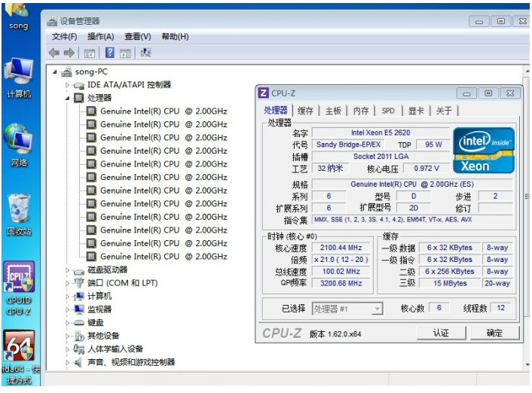Switch to the 关于 tab in CPU-Z

[x=444, y=111]
